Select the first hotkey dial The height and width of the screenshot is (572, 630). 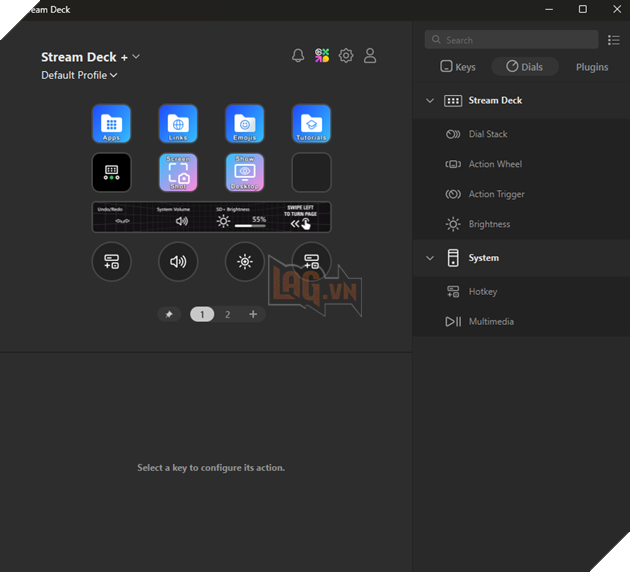(111, 261)
